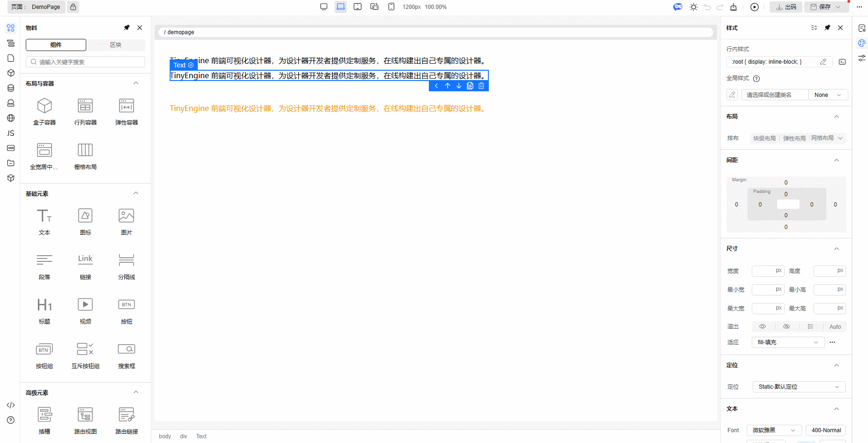Select 网格布局 layout option
This screenshot has width=868, height=443.
(823, 138)
